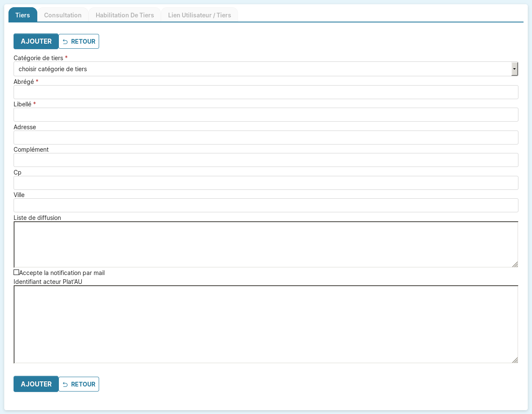The width and height of the screenshot is (532, 414).
Task: Open the Catégorie de tiers dropdown arrow
Action: tap(514, 69)
